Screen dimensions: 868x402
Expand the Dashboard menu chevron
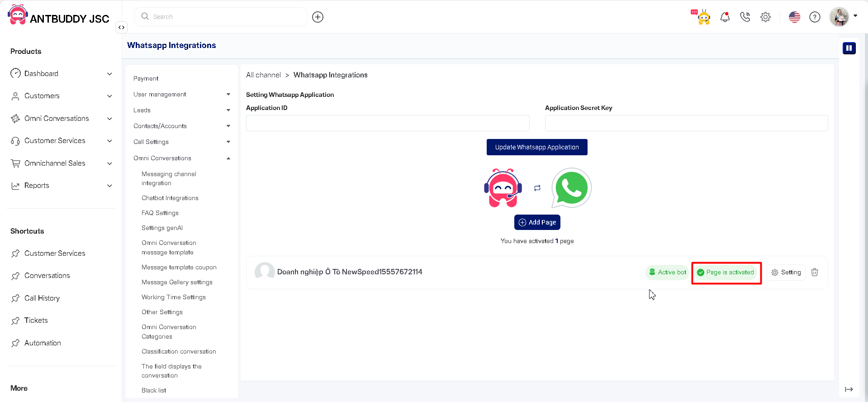coord(109,74)
